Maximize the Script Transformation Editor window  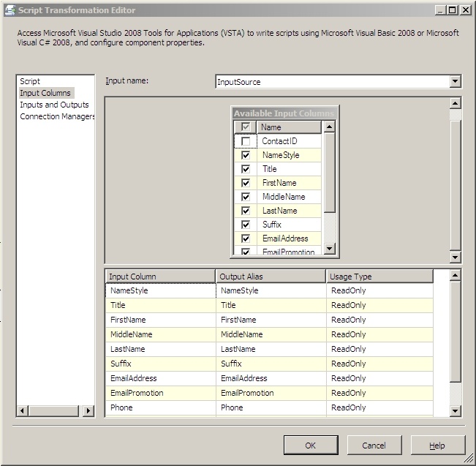pos(453,10)
